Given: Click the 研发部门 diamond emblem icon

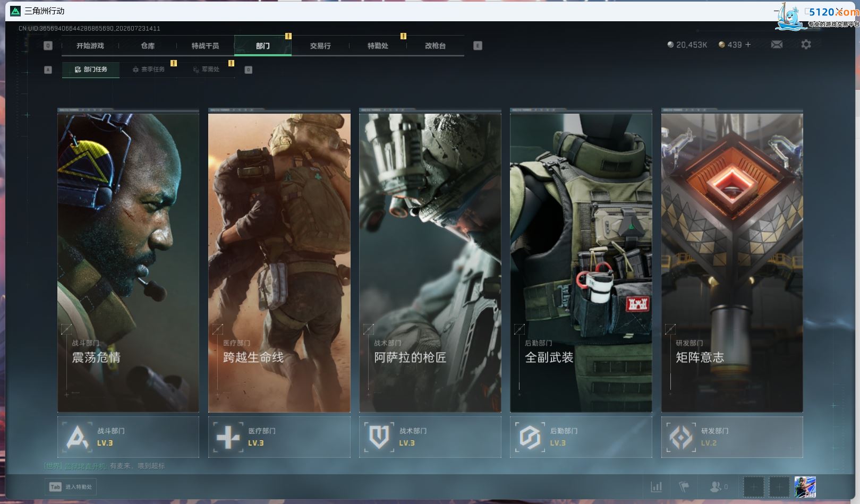Looking at the screenshot, I should pyautogui.click(x=681, y=437).
